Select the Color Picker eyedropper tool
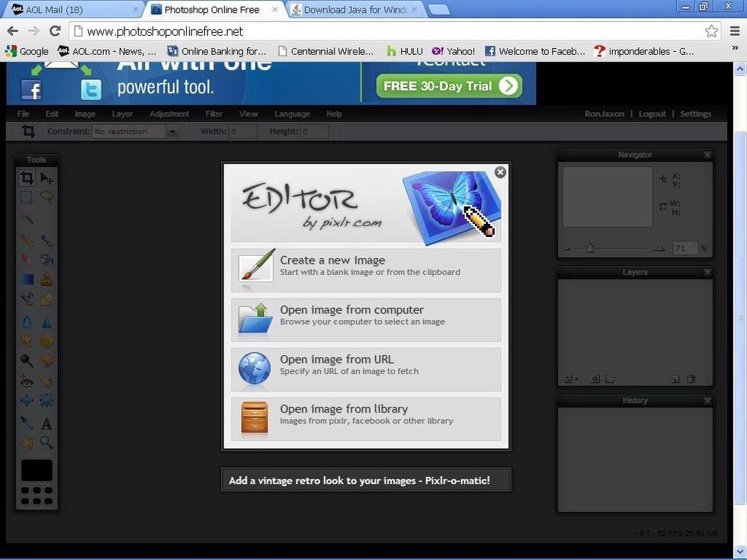This screenshot has height=560, width=747. point(27,423)
